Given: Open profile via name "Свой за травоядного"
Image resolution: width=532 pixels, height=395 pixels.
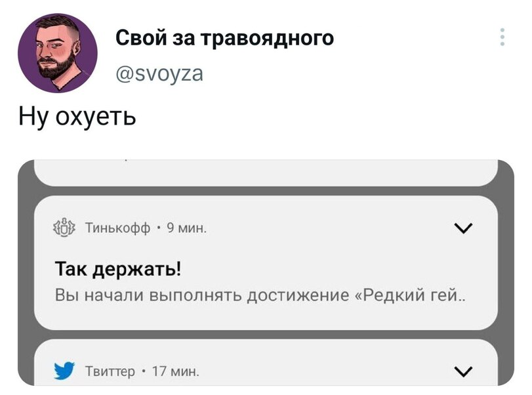Looking at the screenshot, I should point(225,39).
